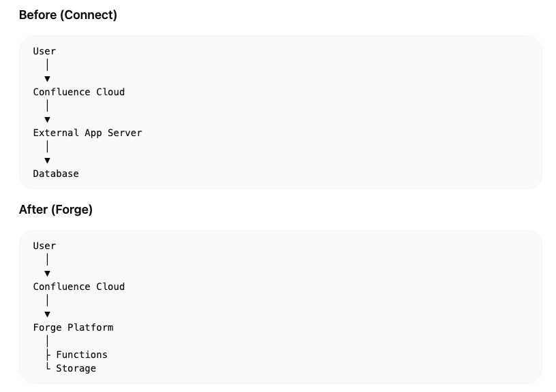
Task: Select "User" in the Connect diagram
Action: click(44, 51)
